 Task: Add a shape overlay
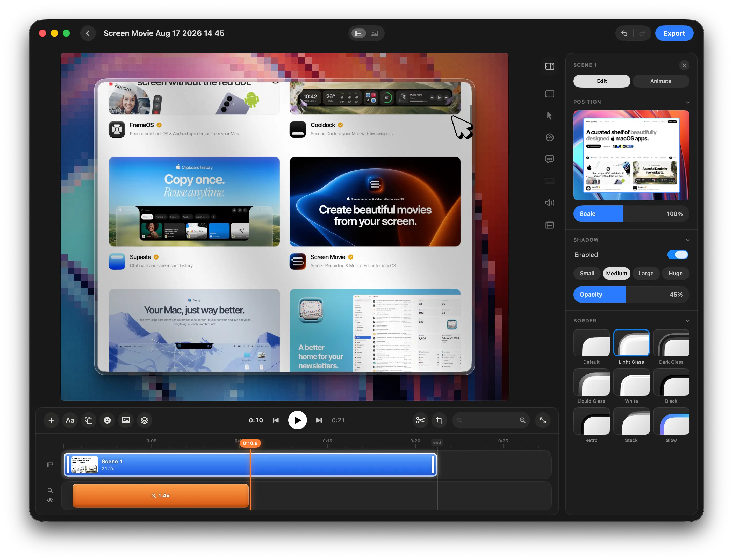[x=89, y=420]
